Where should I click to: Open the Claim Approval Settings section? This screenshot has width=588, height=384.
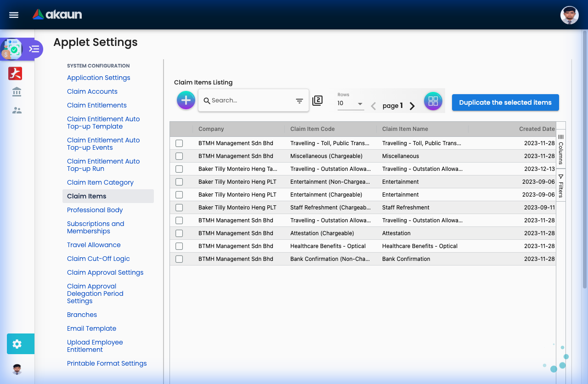[105, 272]
